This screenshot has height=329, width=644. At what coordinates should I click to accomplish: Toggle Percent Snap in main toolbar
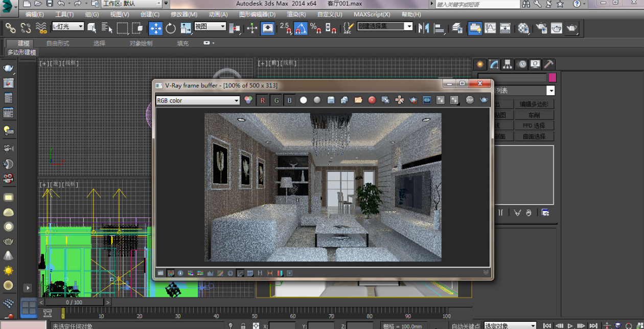[x=316, y=28]
